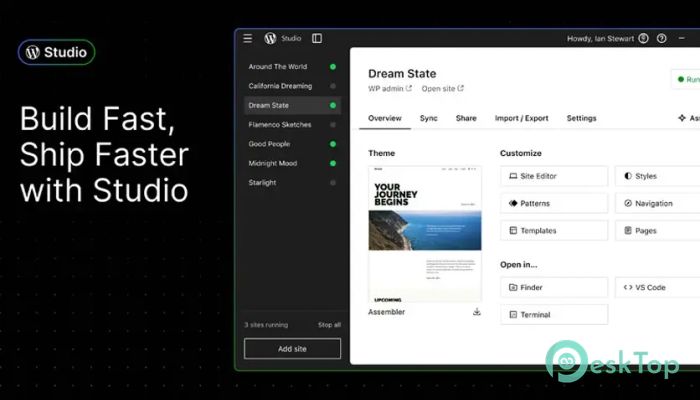Click the Templates button
Viewport: 700px width, 400px height.
tap(554, 231)
